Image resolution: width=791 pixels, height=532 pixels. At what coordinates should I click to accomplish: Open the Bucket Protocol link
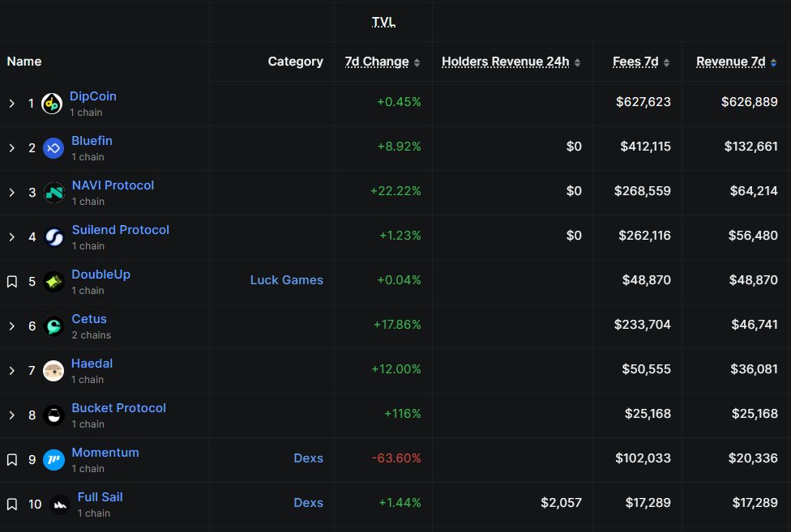(118, 408)
